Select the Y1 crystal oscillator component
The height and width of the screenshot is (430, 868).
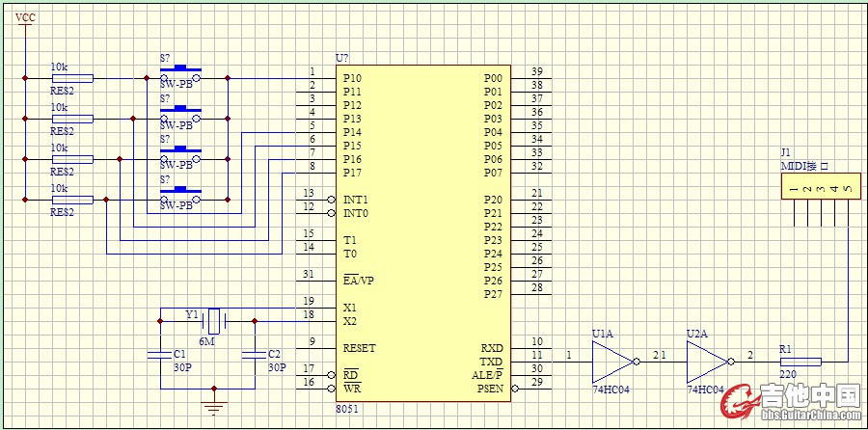(x=215, y=317)
